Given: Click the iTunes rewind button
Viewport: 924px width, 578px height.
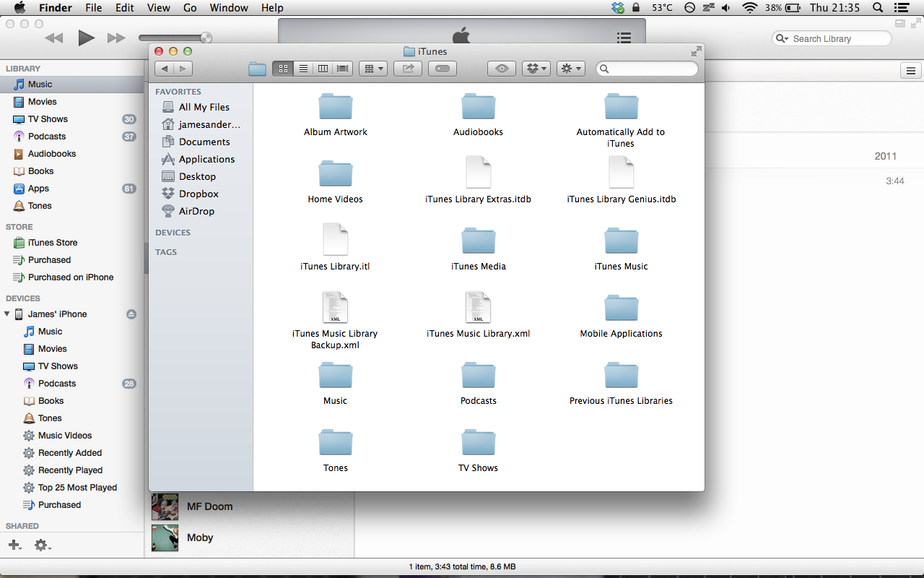Looking at the screenshot, I should [54, 38].
